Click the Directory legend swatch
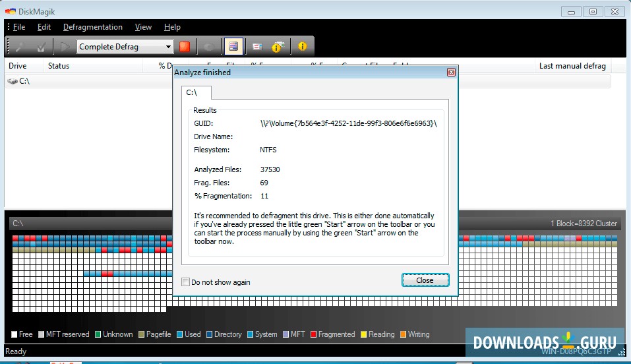Image resolution: width=631 pixels, height=364 pixels. pos(209,334)
